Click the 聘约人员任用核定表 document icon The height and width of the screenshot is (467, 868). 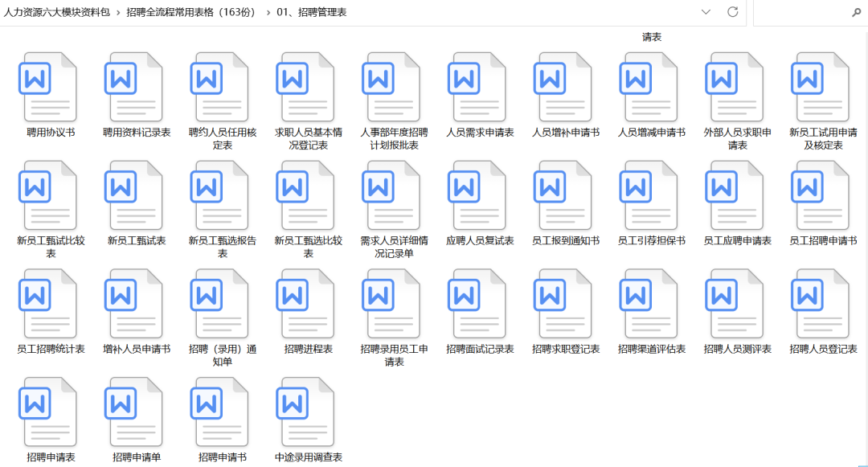[x=219, y=87]
